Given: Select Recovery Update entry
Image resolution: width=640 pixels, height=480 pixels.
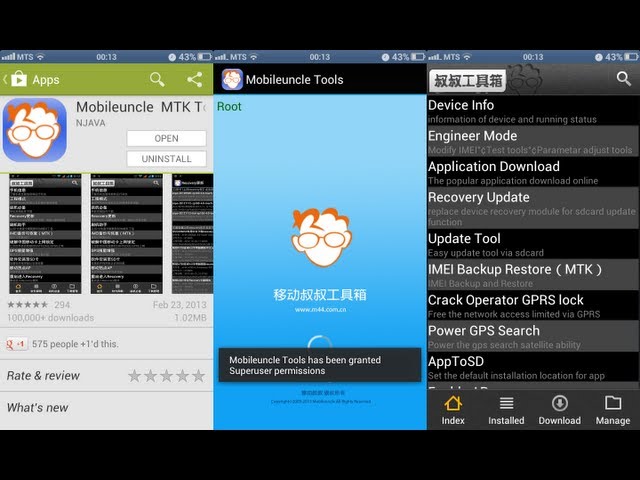Looking at the screenshot, I should tap(533, 208).
